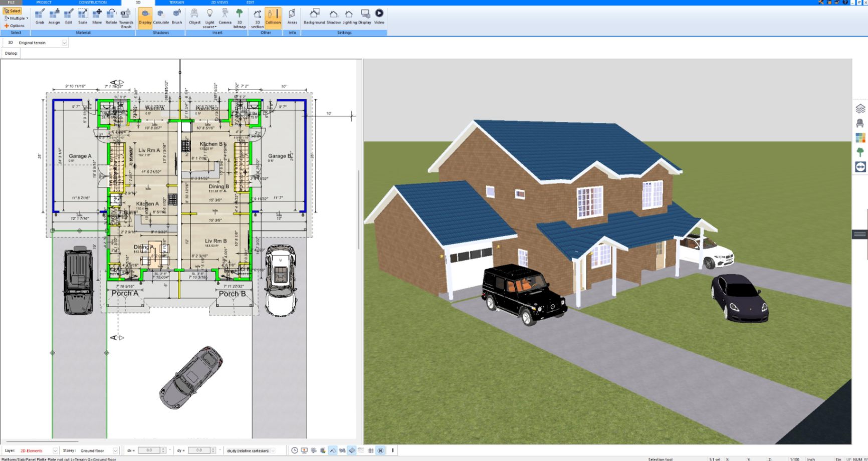The height and width of the screenshot is (461, 868).
Task: Open the Areas info tool
Action: [x=292, y=17]
